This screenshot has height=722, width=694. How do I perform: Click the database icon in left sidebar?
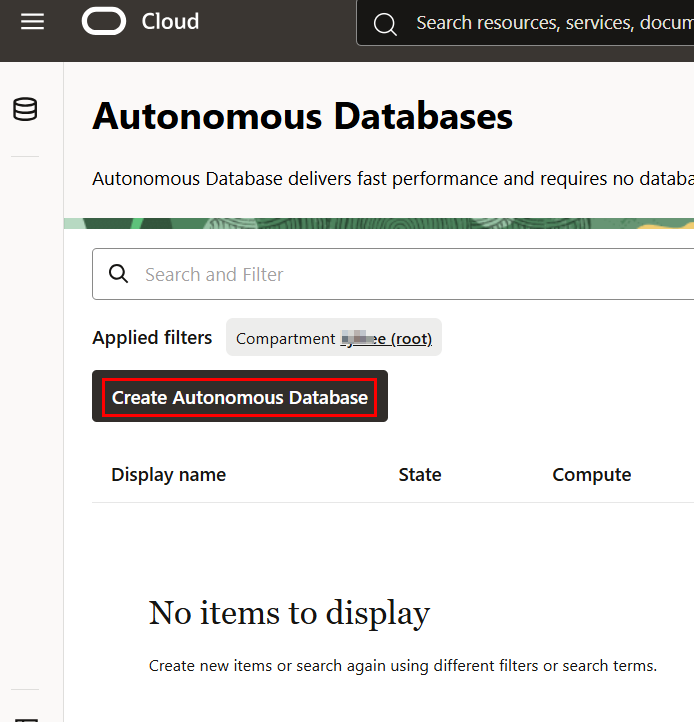pos(25,109)
